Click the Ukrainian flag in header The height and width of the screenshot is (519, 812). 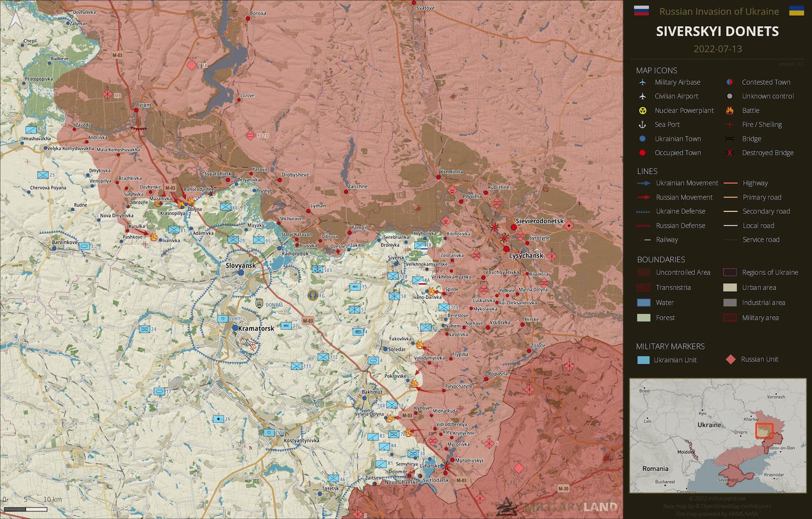(x=796, y=11)
